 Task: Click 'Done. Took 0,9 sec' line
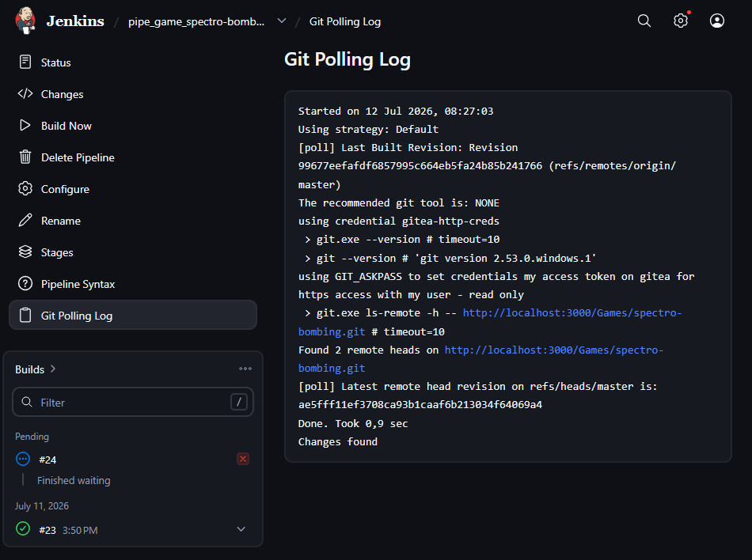[x=353, y=423]
